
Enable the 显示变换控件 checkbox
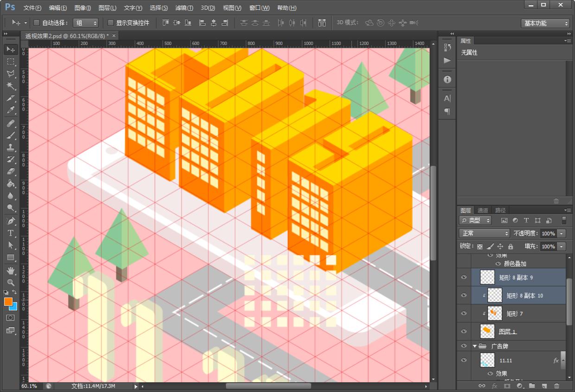(110, 23)
